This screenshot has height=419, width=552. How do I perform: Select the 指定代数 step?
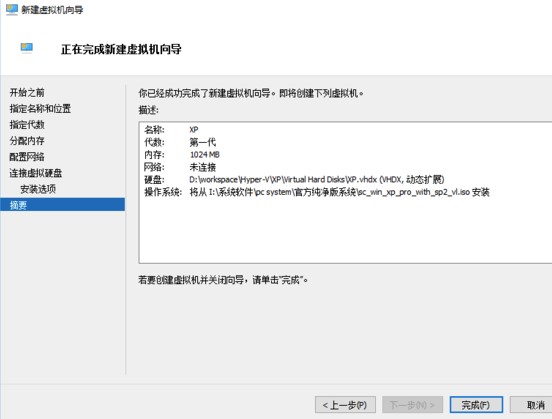27,125
